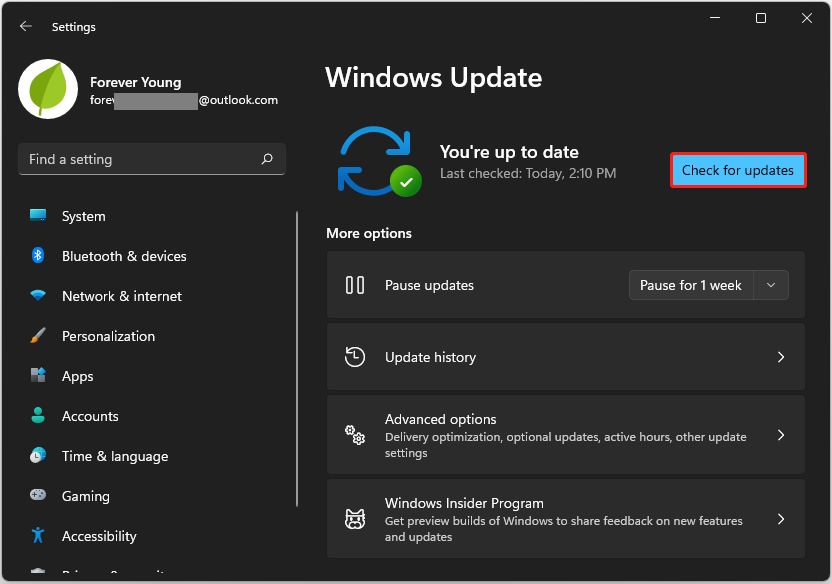This screenshot has width=832, height=584.
Task: Expand the pause duration dropdown arrow
Action: 770,285
